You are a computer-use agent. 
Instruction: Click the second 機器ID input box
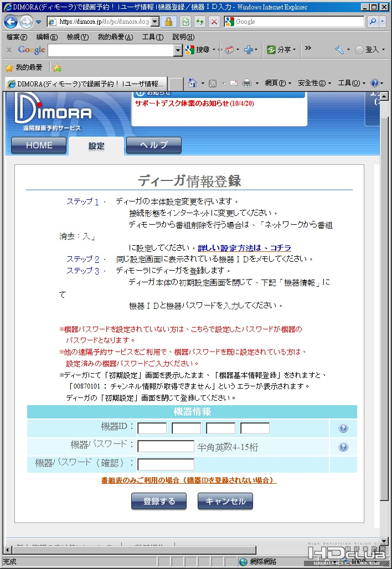click(x=186, y=428)
